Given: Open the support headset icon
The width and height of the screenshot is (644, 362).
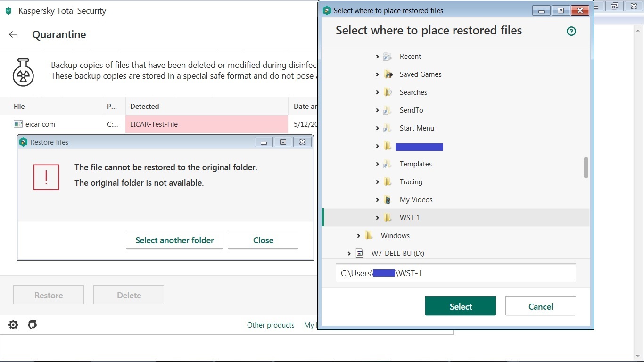Looking at the screenshot, I should point(32,325).
